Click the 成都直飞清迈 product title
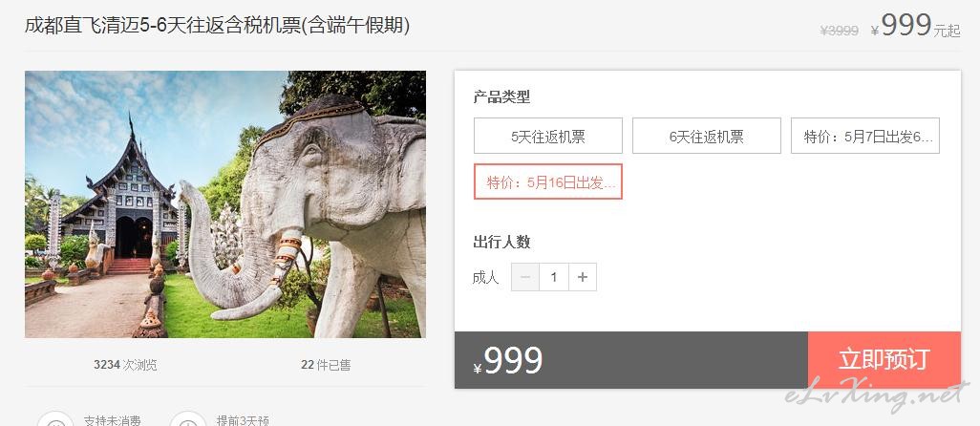The width and height of the screenshot is (980, 426). (x=218, y=26)
